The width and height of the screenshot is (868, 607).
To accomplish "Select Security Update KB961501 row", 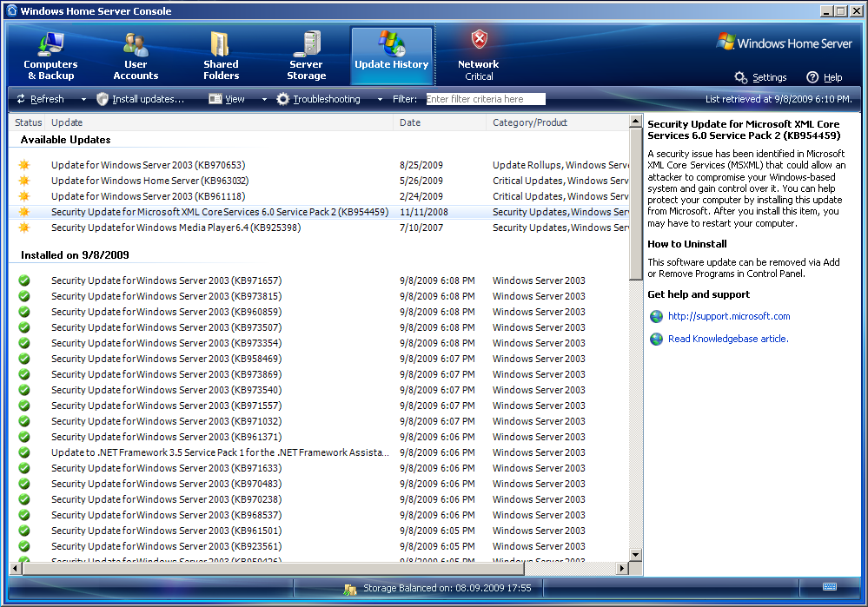I will [320, 531].
